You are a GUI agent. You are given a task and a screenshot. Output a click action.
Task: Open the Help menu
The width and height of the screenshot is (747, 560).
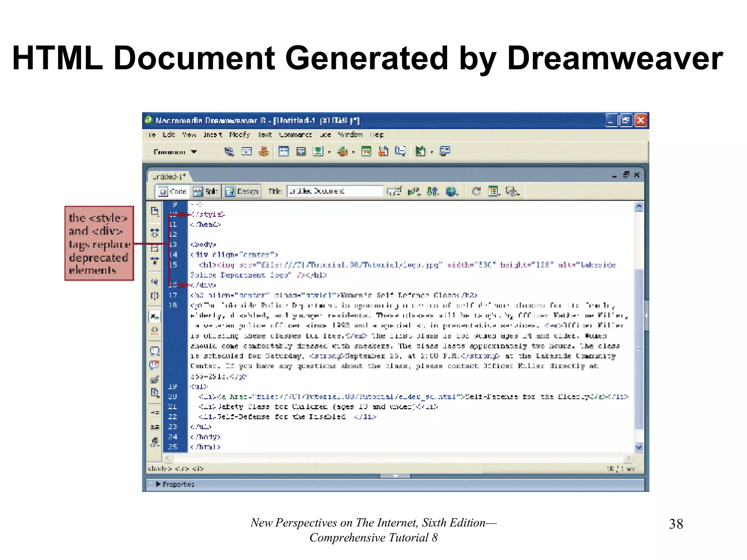377,135
